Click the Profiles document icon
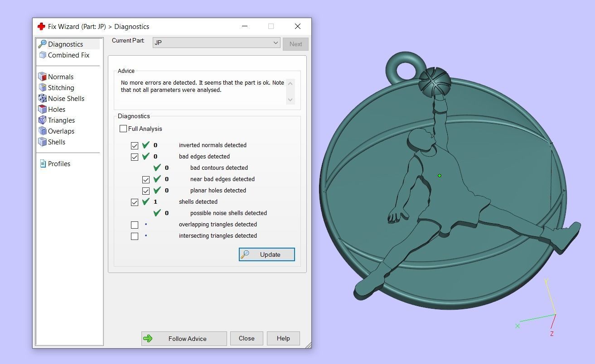595x364 pixels. 43,163
